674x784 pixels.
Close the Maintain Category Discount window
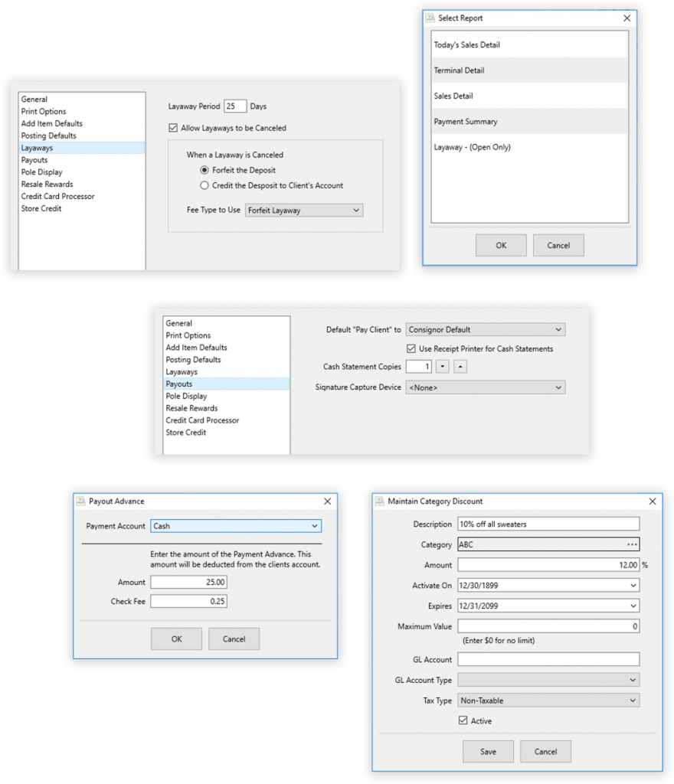pyautogui.click(x=653, y=501)
